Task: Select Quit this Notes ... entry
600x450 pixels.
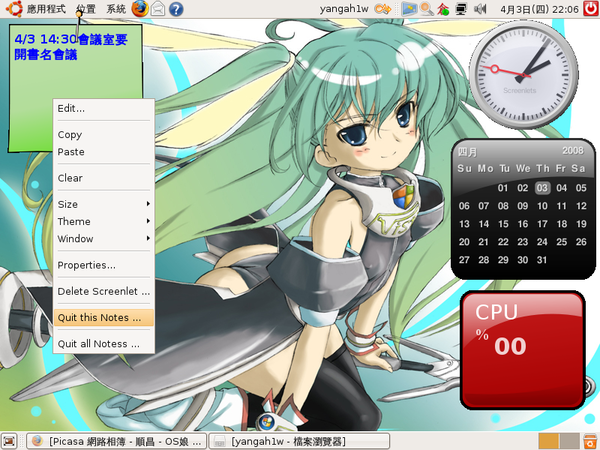Action: coord(104,318)
